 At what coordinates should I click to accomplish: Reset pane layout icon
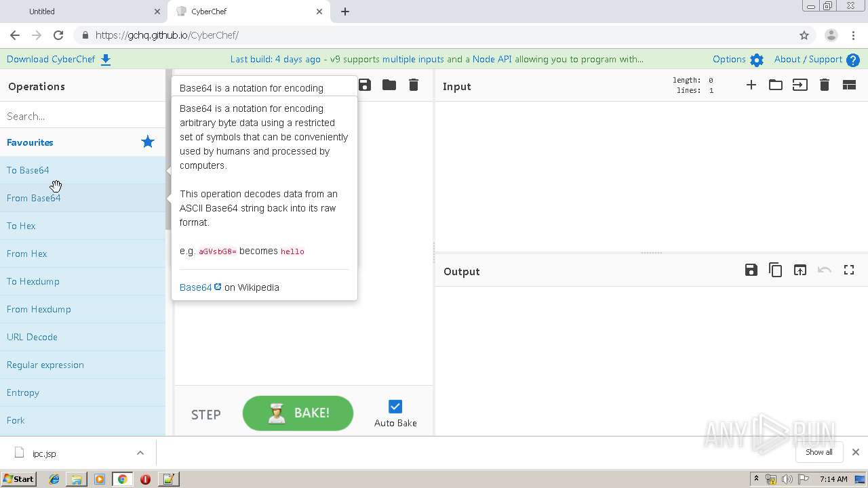tap(849, 85)
